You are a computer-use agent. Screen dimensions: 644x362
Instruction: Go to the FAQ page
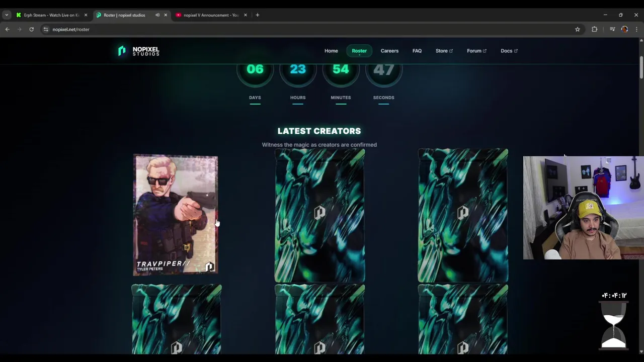417,51
